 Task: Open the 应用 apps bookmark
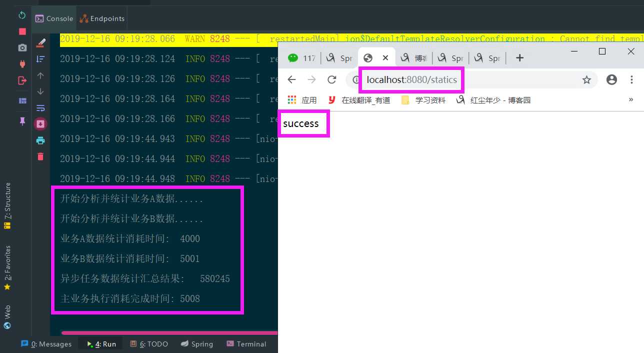coord(302,100)
